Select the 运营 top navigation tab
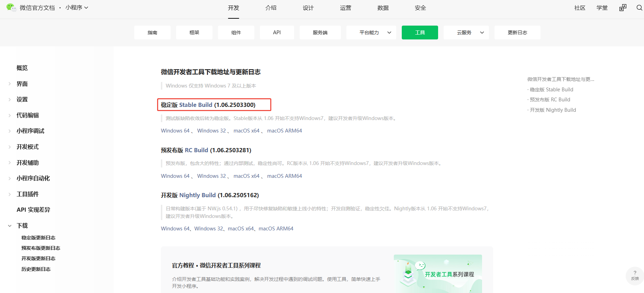Viewport: 644px width, 293px height. point(346,8)
